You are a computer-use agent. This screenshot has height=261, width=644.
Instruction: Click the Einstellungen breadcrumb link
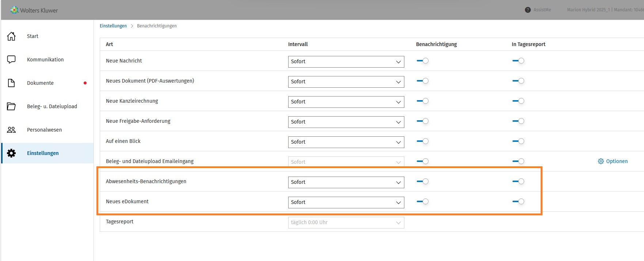click(113, 26)
